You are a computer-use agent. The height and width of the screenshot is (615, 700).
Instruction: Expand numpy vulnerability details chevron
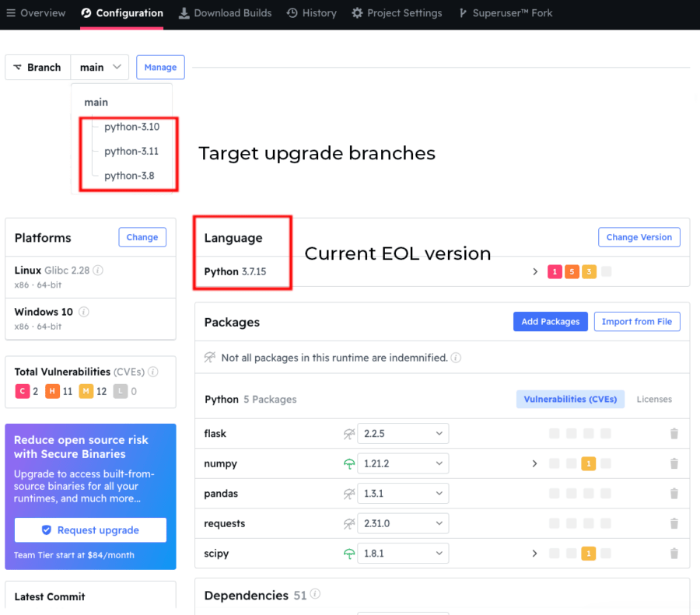pos(534,464)
